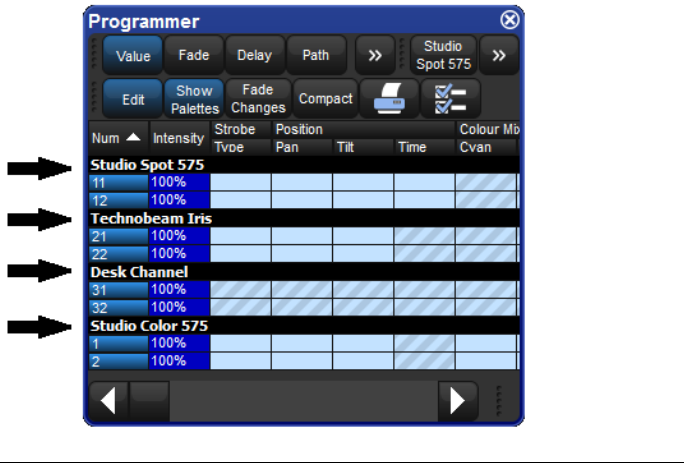Click the Pan column header

click(x=302, y=147)
